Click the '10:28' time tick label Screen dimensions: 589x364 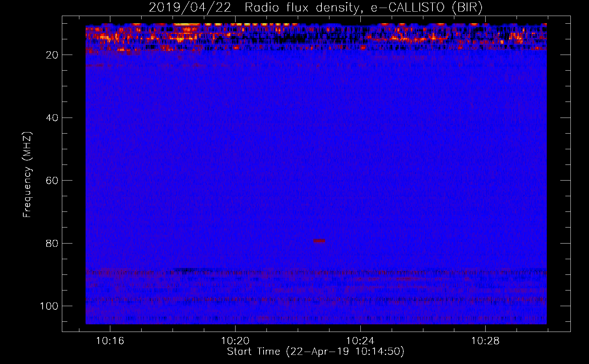[x=486, y=341]
